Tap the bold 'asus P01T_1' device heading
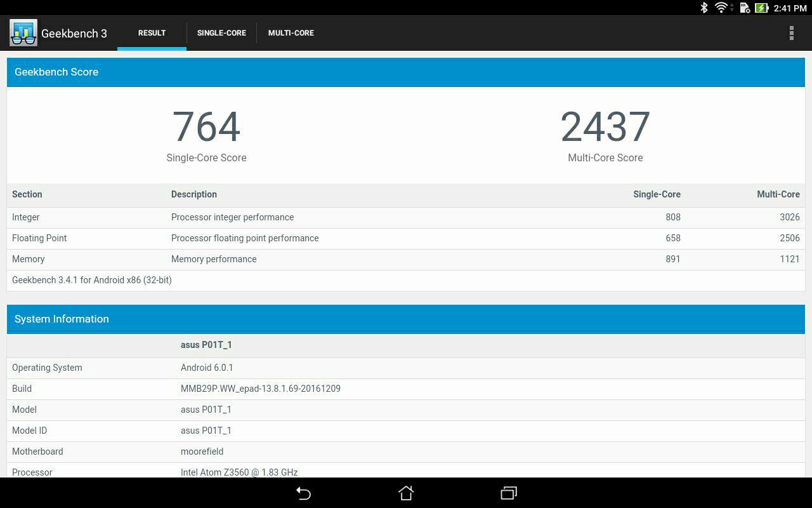The width and height of the screenshot is (812, 508). tap(206, 345)
